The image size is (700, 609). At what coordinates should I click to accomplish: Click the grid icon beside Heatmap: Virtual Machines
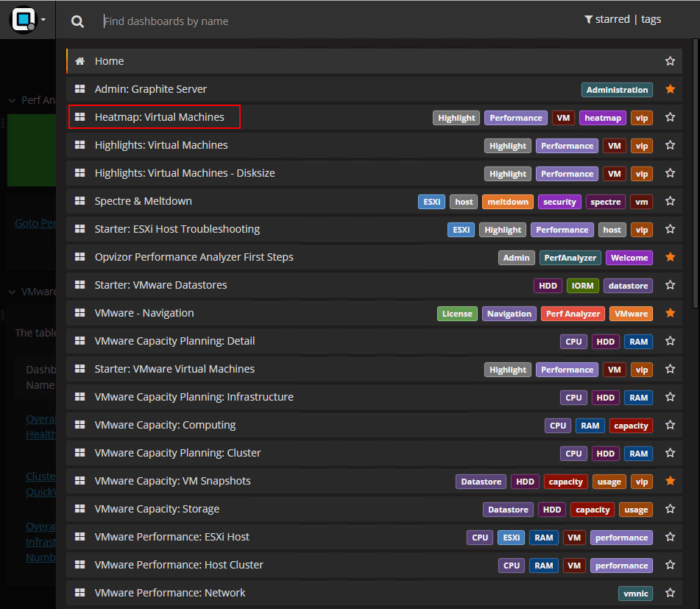tap(79, 116)
